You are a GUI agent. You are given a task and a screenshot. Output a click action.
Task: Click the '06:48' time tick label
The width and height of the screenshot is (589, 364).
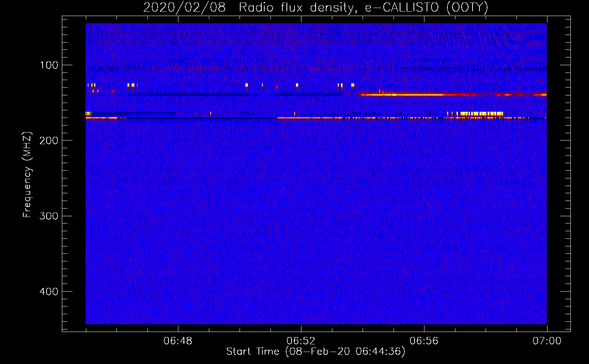coord(178,341)
